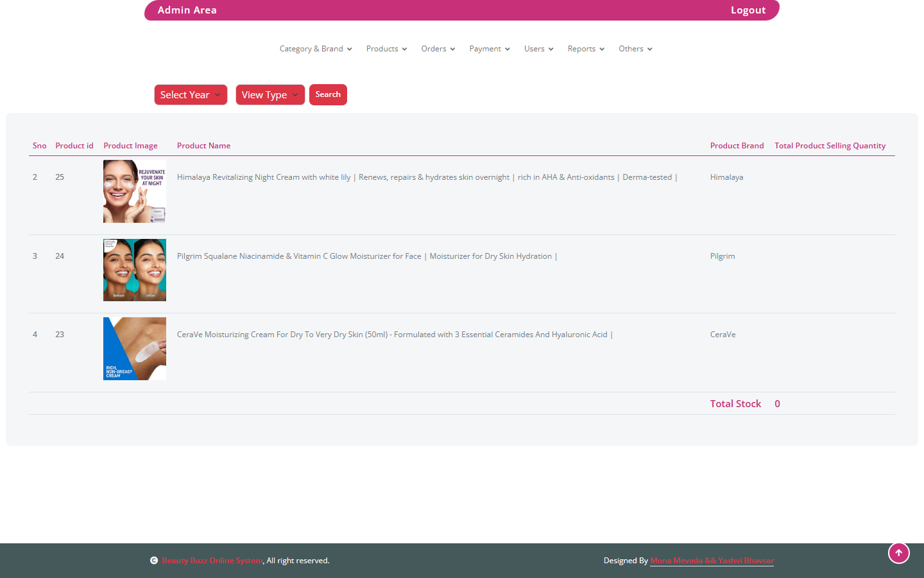
Task: Open the View Type dropdown
Action: (x=270, y=95)
